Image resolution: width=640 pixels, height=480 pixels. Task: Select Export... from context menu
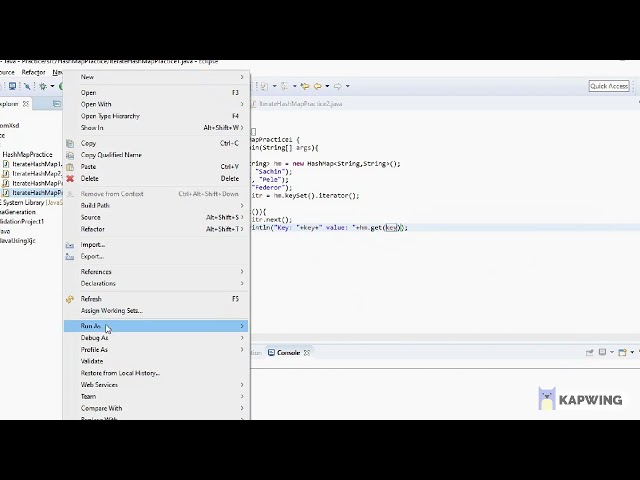point(156,257)
